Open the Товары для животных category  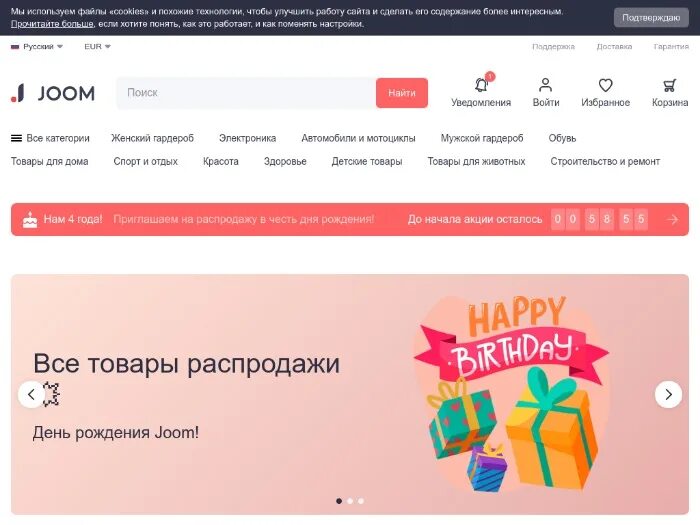click(x=476, y=162)
